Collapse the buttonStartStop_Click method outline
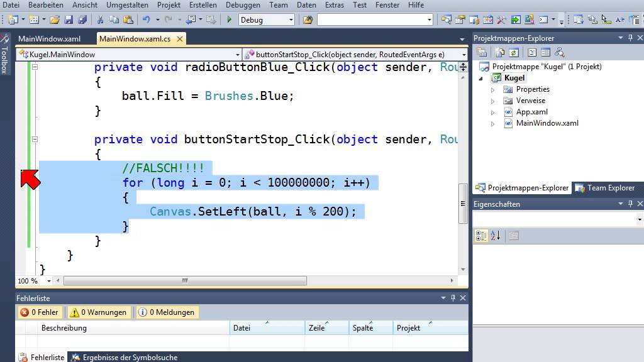 coord(35,139)
